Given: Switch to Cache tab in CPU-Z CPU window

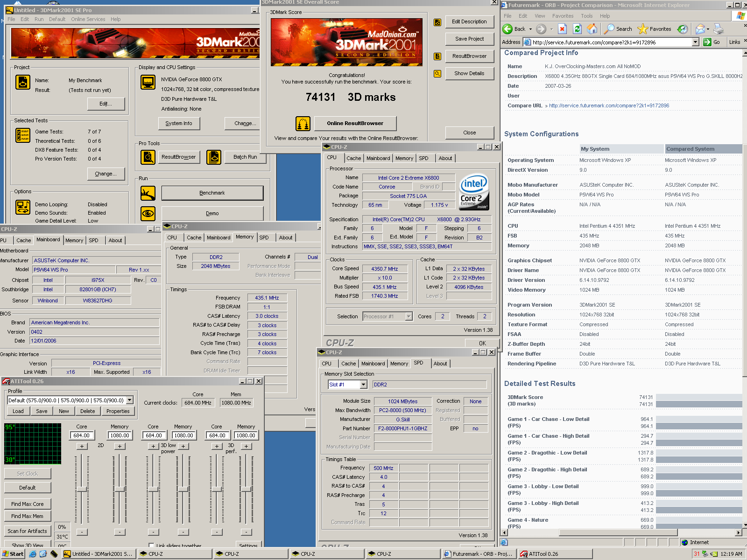Looking at the screenshot, I should pos(353,158).
